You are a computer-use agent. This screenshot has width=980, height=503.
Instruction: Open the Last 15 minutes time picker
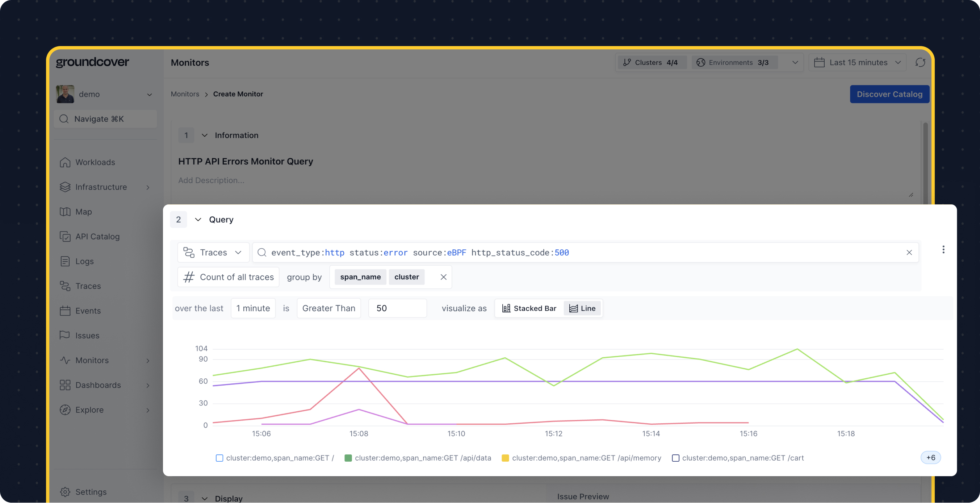point(858,62)
